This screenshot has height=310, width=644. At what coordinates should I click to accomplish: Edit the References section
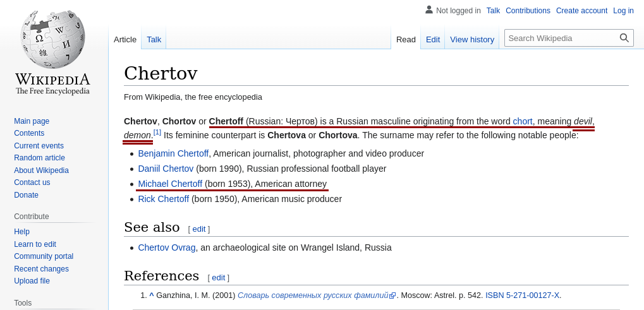(218, 278)
